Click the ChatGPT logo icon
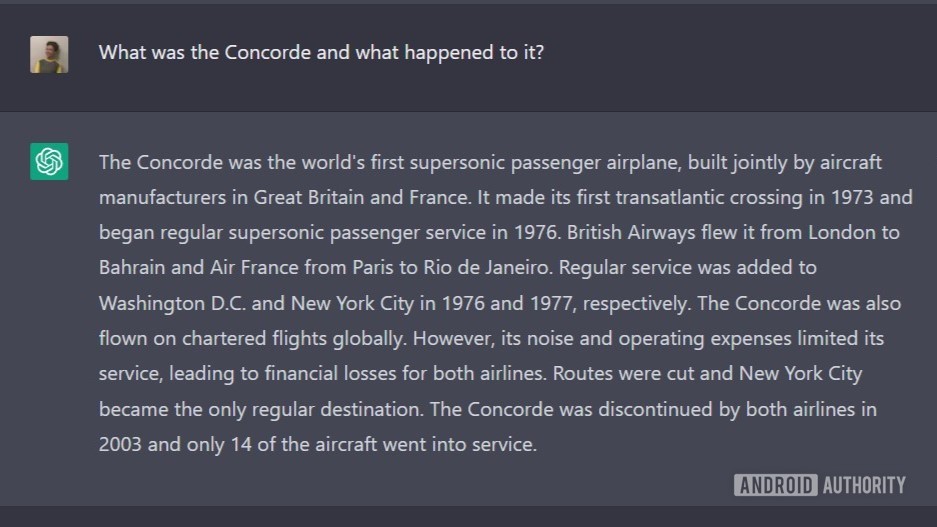The width and height of the screenshot is (937, 527). coord(49,161)
